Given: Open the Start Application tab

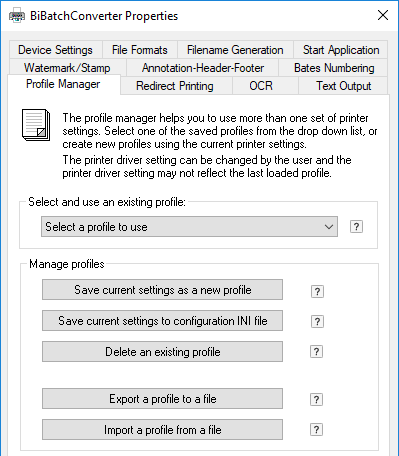Looking at the screenshot, I should [341, 50].
